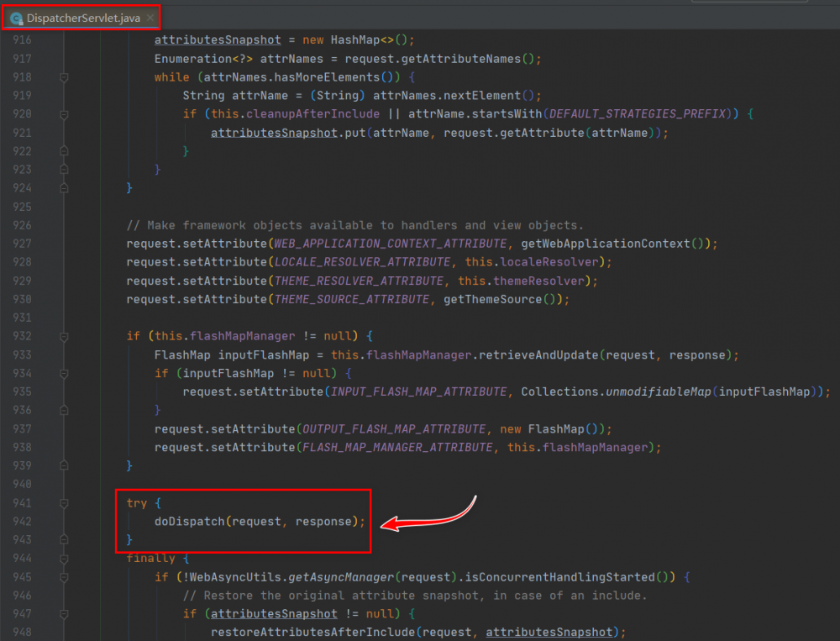This screenshot has width=840, height=641.
Task: Click the localeResolver field reference
Action: [549, 262]
